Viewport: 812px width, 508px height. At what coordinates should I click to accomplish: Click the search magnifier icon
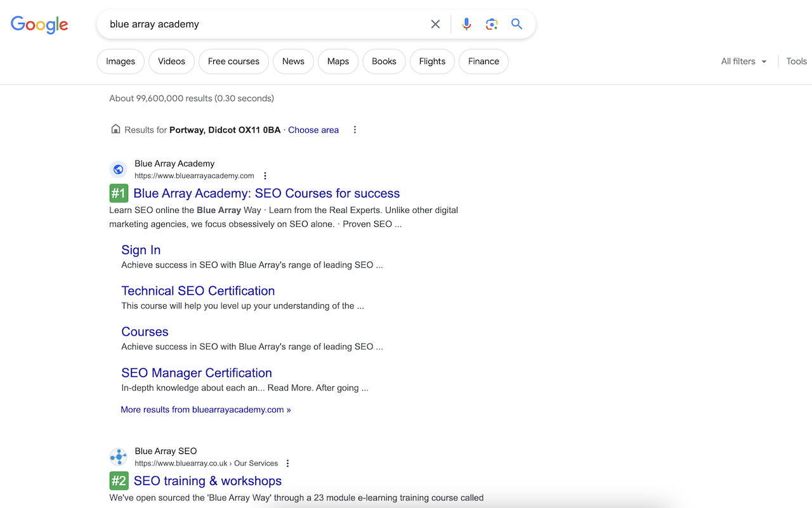[516, 23]
